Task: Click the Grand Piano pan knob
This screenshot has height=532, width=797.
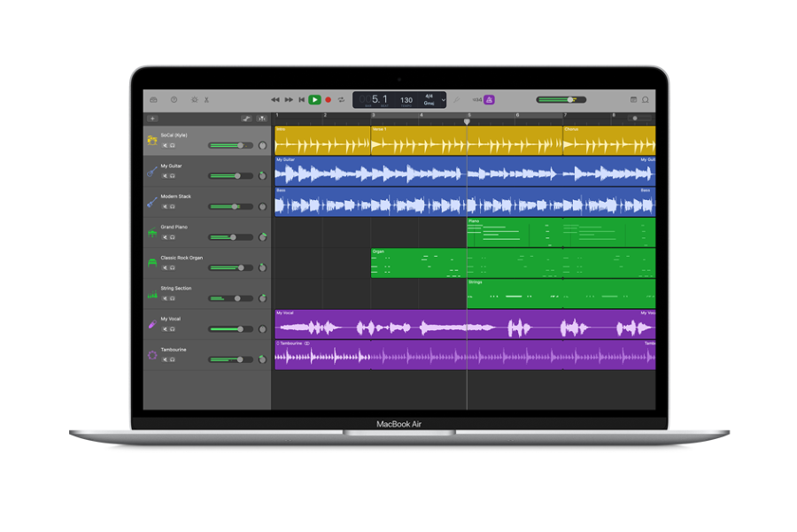Action: tap(262, 237)
